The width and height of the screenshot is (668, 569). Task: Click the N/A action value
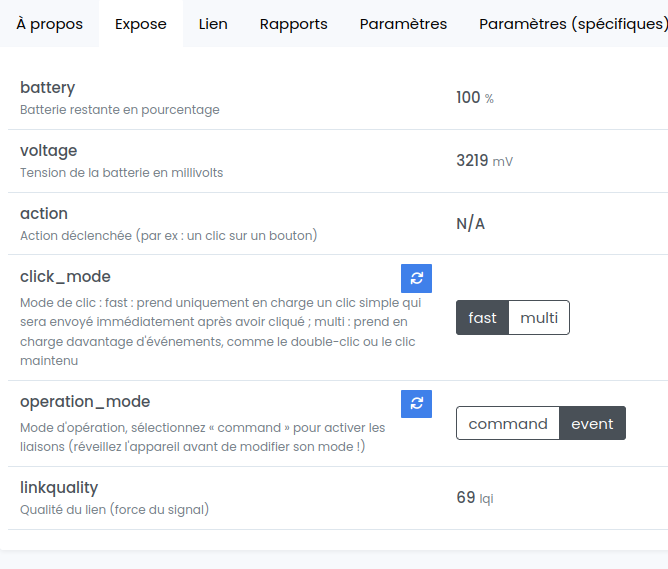[x=470, y=223]
